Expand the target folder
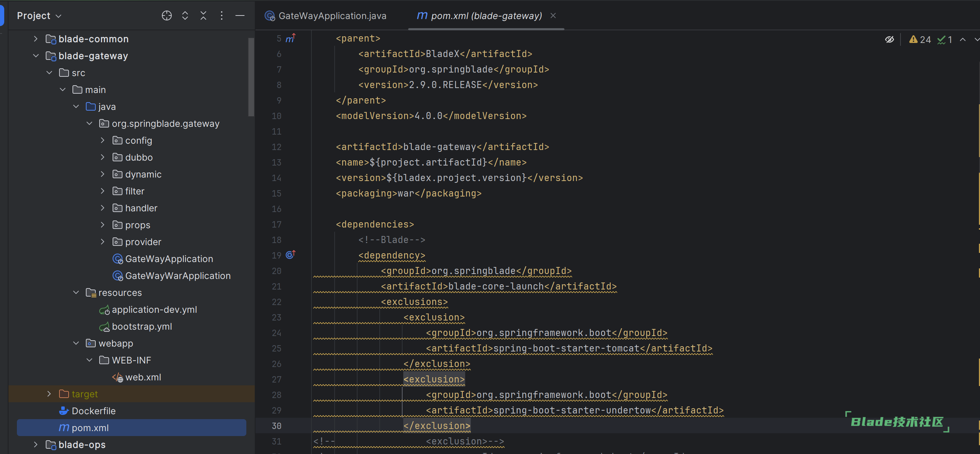 [x=49, y=394]
